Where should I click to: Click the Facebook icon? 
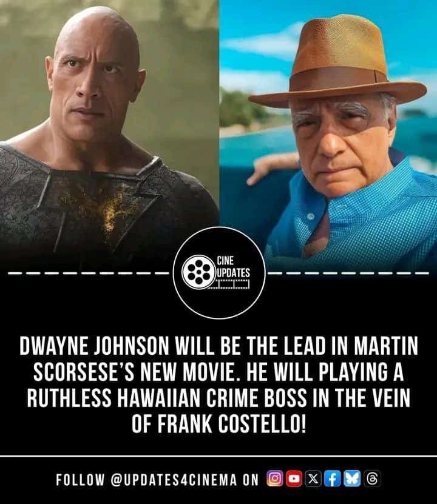[x=332, y=479]
